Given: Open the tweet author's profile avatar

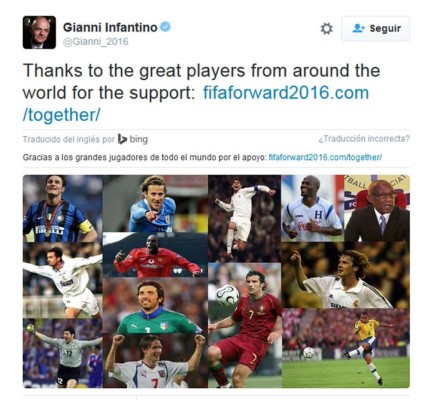Looking at the screenshot, I should pos(39,32).
